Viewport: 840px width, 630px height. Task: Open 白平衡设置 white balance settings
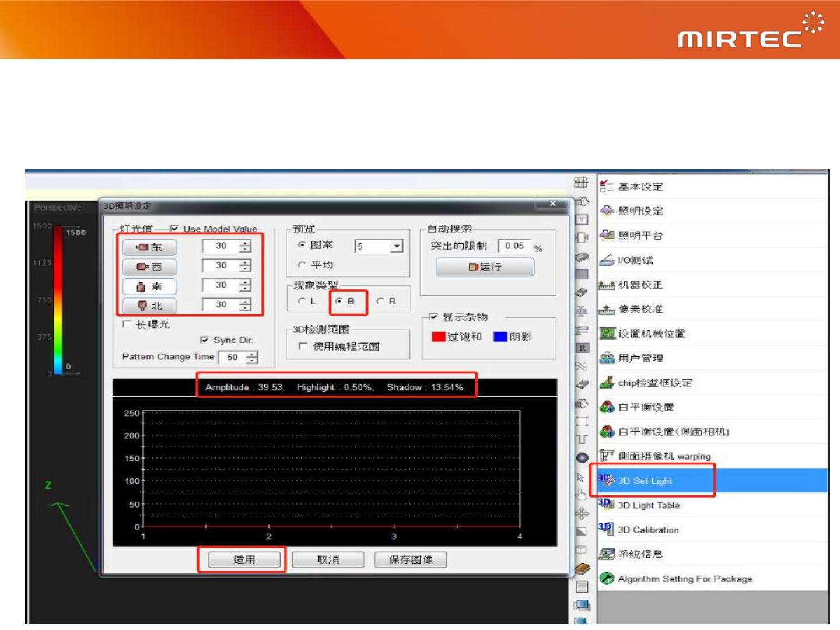tap(645, 407)
